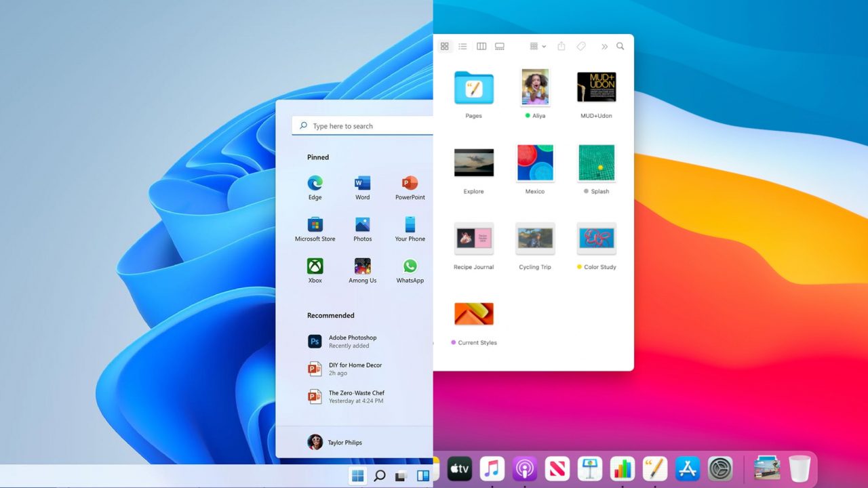Screen dimensions: 868x488
Task: Click the search magnifier in Finder toolbar
Action: (x=620, y=45)
